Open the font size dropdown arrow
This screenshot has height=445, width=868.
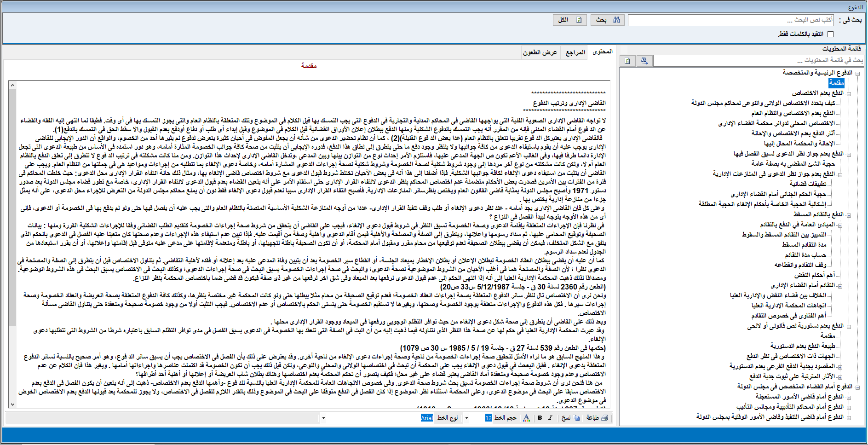coord(466,418)
